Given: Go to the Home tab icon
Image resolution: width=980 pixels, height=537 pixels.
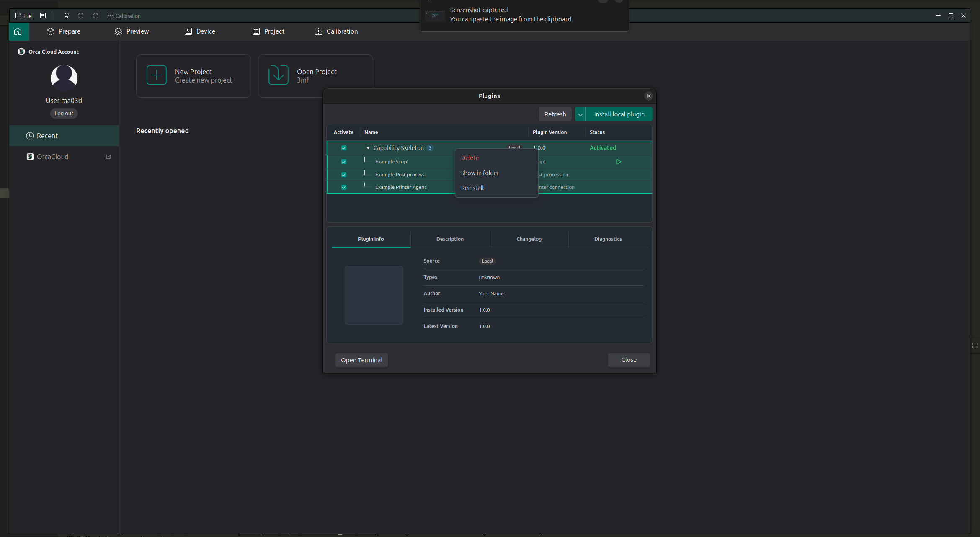Looking at the screenshot, I should click(18, 31).
